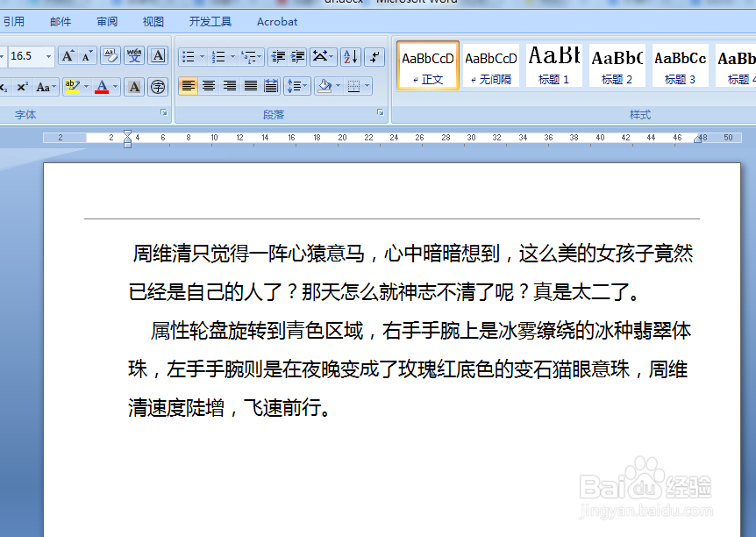Expand the Shading dropdown arrow
756x537 pixels.
[338, 86]
